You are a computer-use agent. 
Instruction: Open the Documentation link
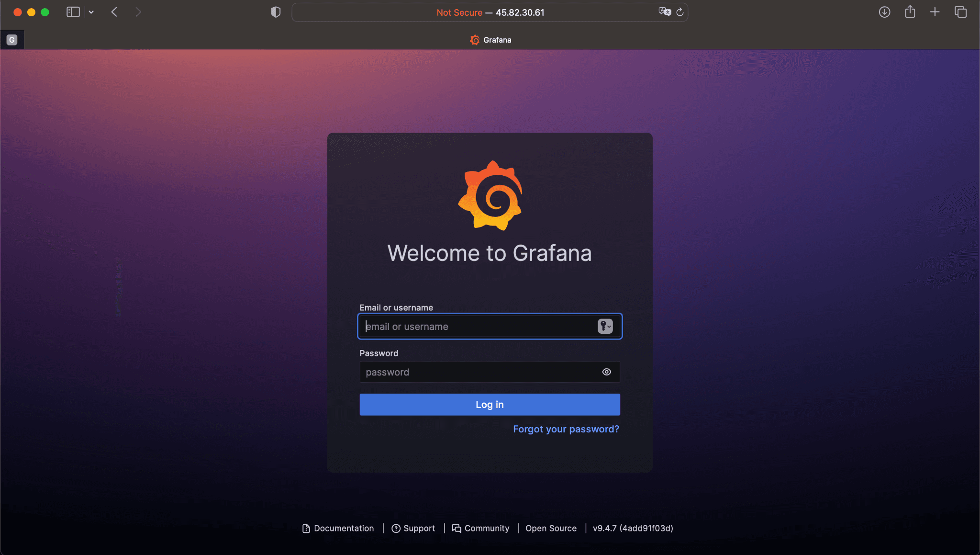[338, 528]
